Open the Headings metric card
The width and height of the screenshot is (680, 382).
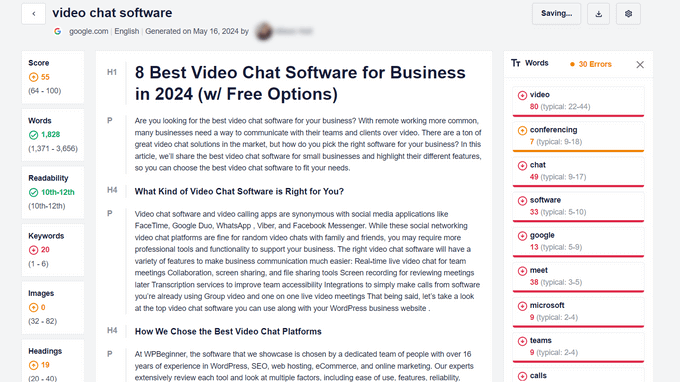coord(53,361)
